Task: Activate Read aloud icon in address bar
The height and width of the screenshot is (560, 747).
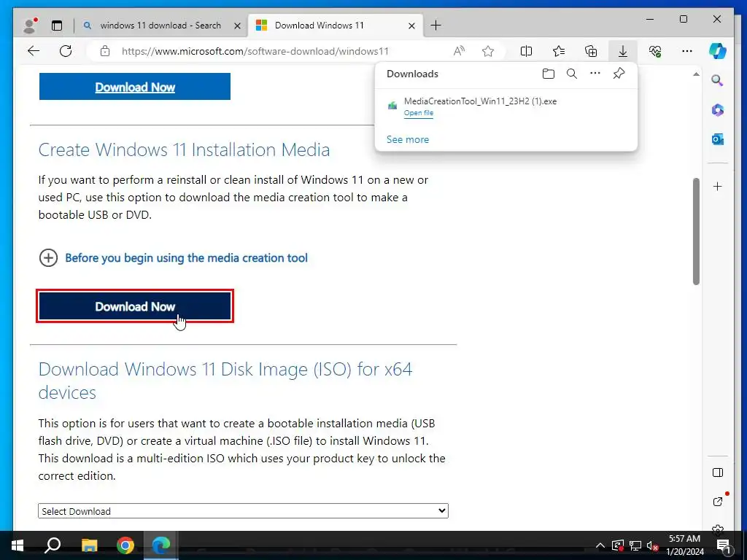Action: click(459, 51)
